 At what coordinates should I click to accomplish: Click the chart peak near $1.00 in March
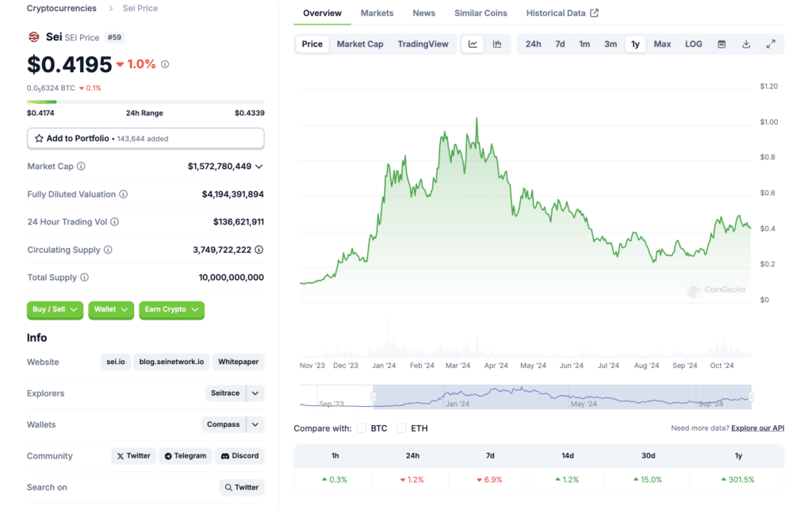coord(477,119)
